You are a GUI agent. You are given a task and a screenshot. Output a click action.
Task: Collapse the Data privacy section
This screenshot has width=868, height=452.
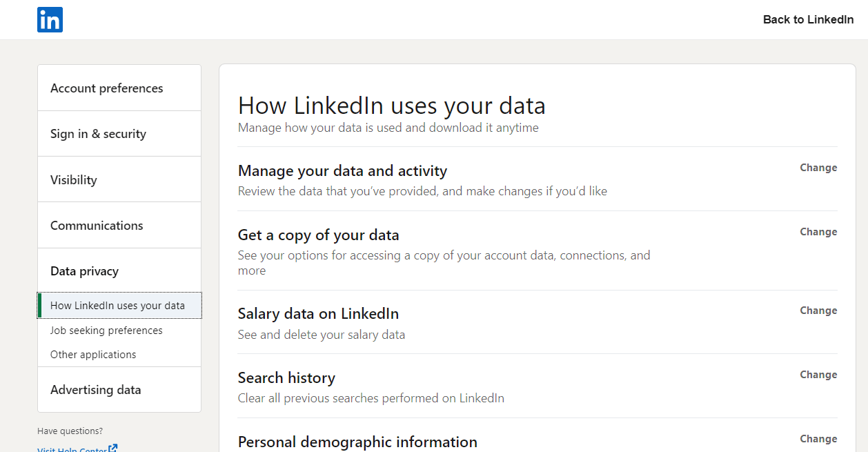point(84,271)
